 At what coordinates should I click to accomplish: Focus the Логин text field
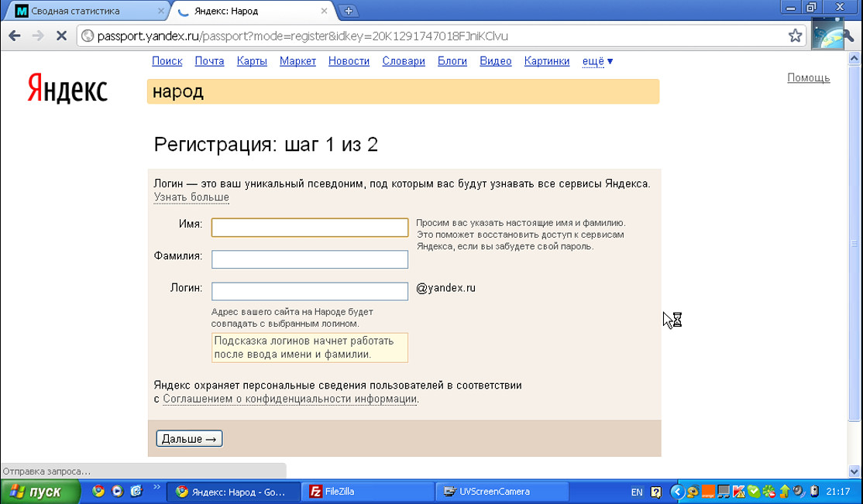309,291
